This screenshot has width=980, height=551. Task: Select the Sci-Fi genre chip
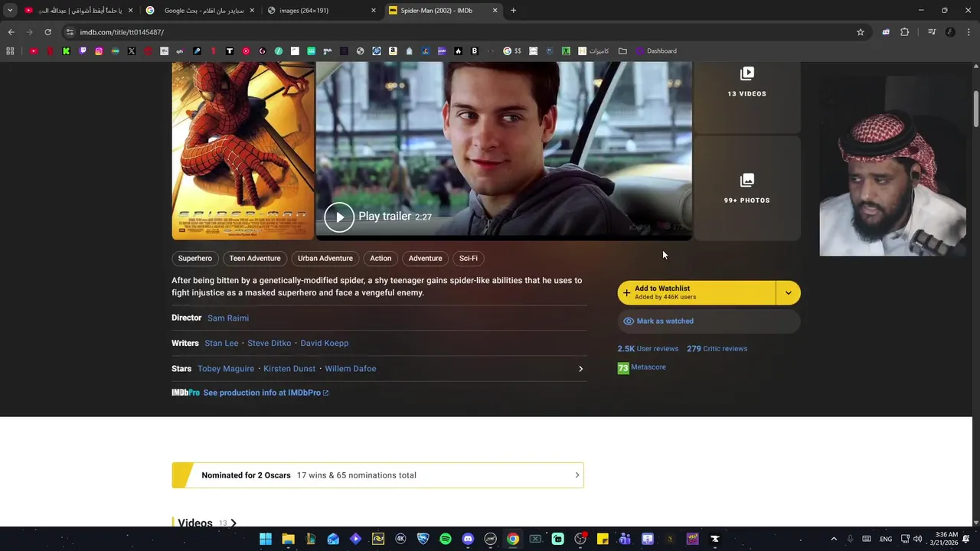(469, 259)
